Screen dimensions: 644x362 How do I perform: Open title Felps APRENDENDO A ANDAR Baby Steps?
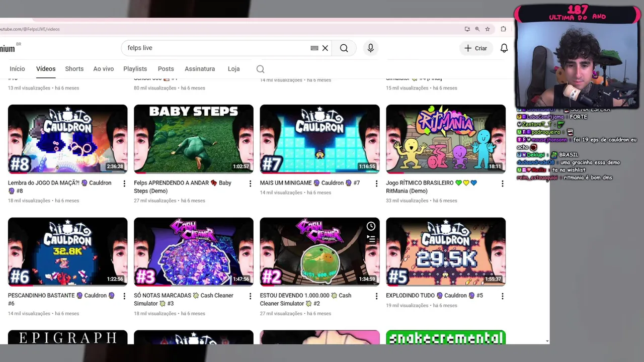click(x=183, y=187)
